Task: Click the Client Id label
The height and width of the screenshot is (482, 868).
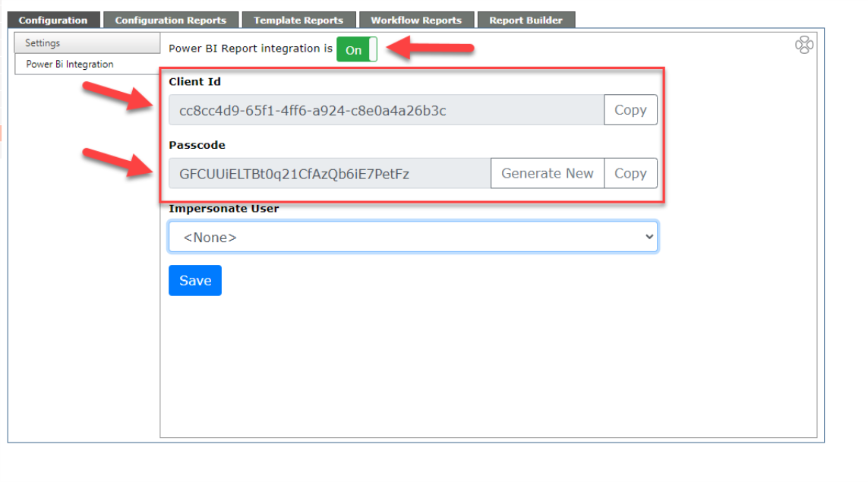Action: [195, 81]
